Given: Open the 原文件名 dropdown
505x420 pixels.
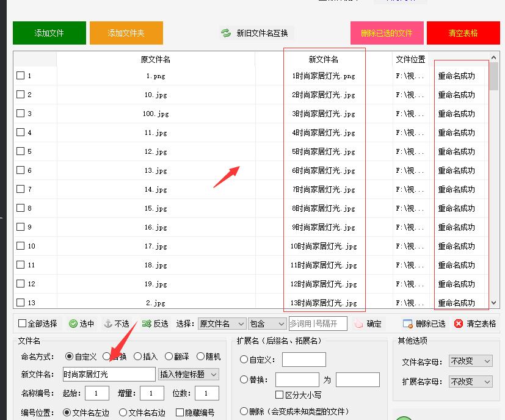Looking at the screenshot, I should [222, 324].
